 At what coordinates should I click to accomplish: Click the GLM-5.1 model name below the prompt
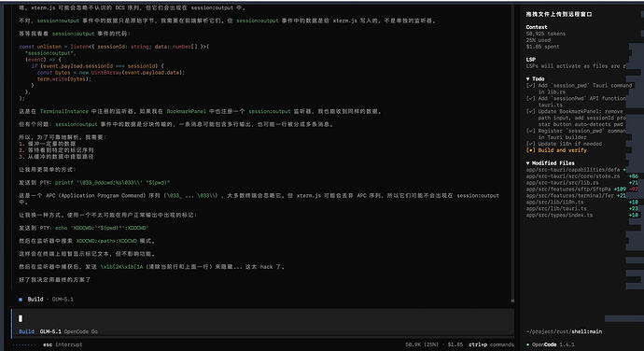[x=50, y=331]
